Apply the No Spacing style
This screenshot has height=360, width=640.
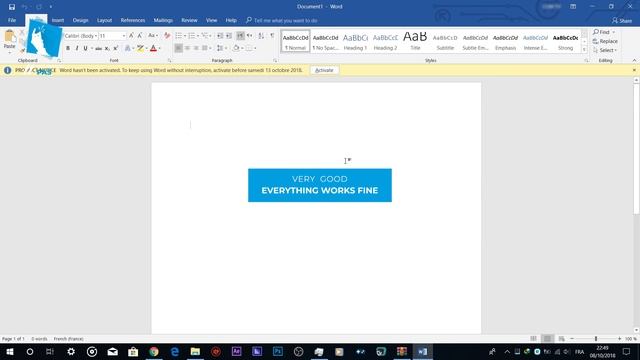325,41
